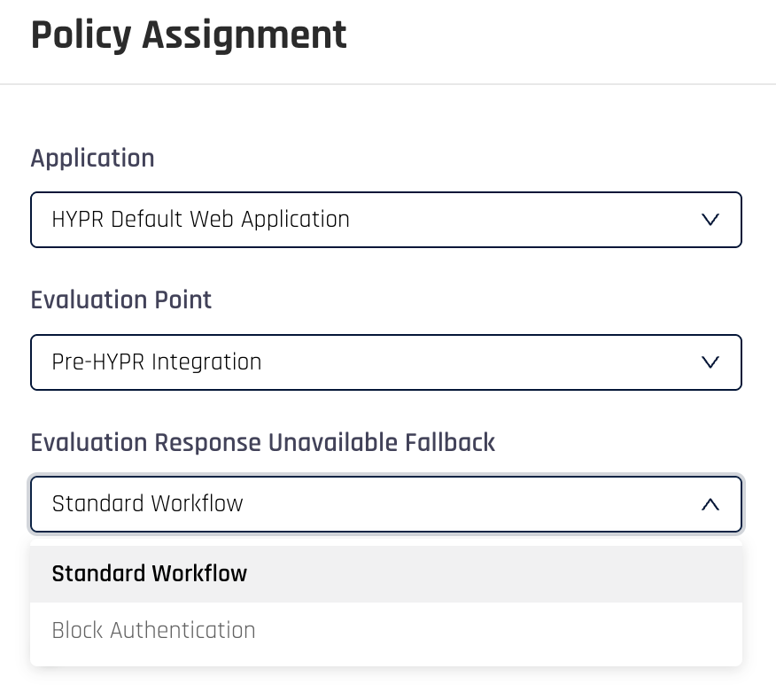Click the HYPR Default Web Application text
Viewport: 776px width, 700px height.
(x=200, y=219)
